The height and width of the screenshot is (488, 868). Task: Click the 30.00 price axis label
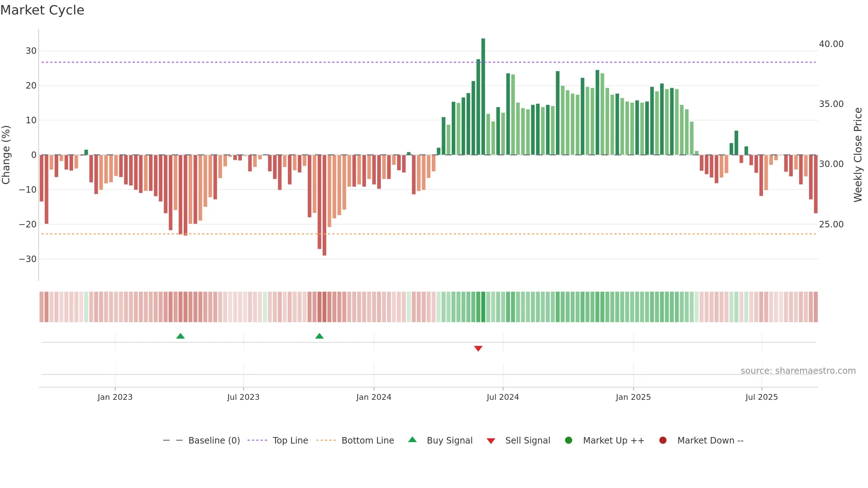click(x=831, y=164)
